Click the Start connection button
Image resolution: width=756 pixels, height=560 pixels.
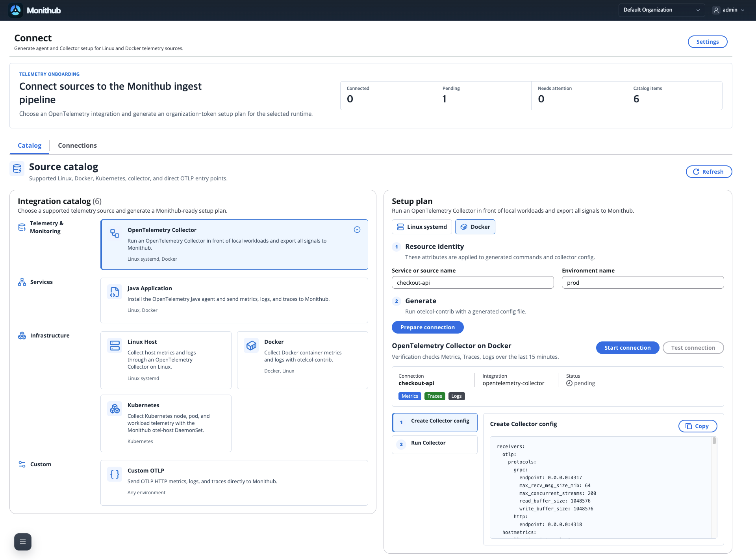click(628, 348)
